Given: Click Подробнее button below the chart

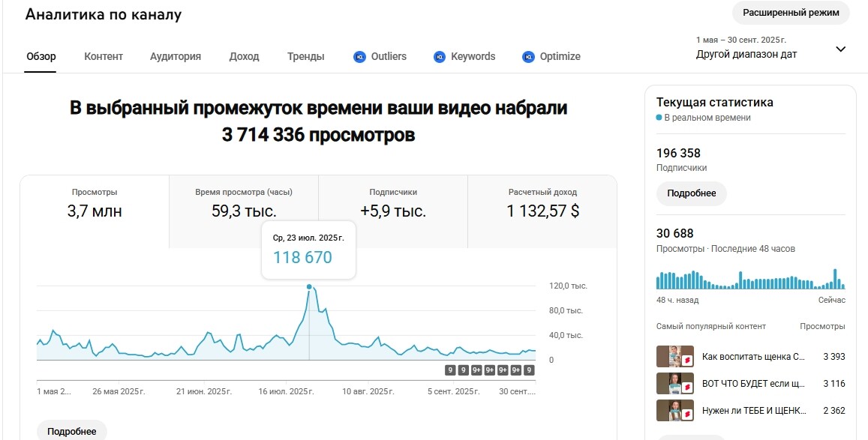Looking at the screenshot, I should (72, 432).
